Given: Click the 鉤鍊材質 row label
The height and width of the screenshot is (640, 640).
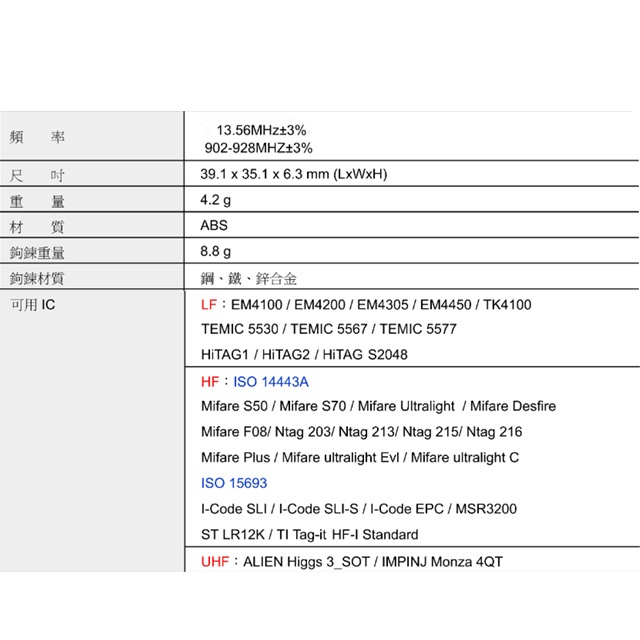Looking at the screenshot, I should tap(37, 278).
